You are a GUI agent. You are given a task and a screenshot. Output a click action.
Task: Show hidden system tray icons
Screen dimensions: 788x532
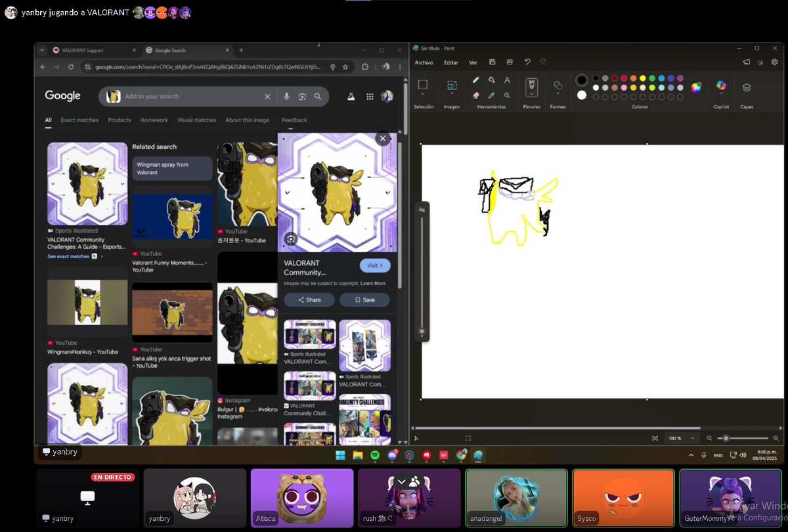[x=691, y=454]
